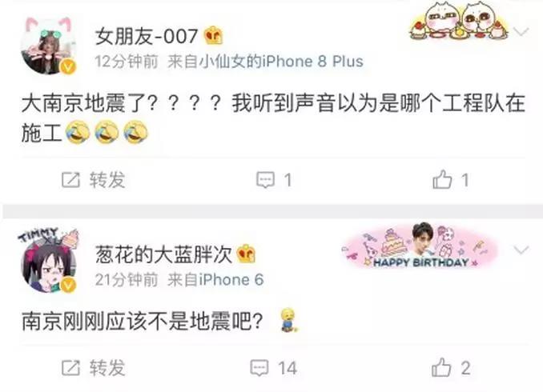The image size is (543, 392).
Task: Click the crown member badge beside 女朋友-007
Action: (x=213, y=36)
